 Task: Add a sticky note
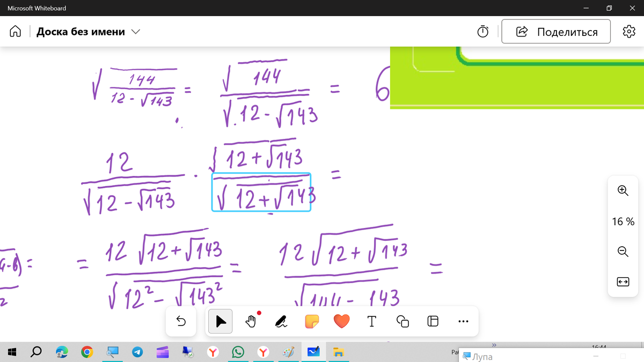point(312,321)
